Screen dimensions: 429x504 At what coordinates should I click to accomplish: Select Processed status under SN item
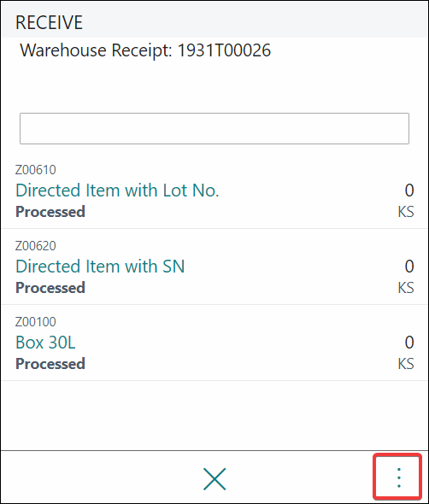(50, 288)
